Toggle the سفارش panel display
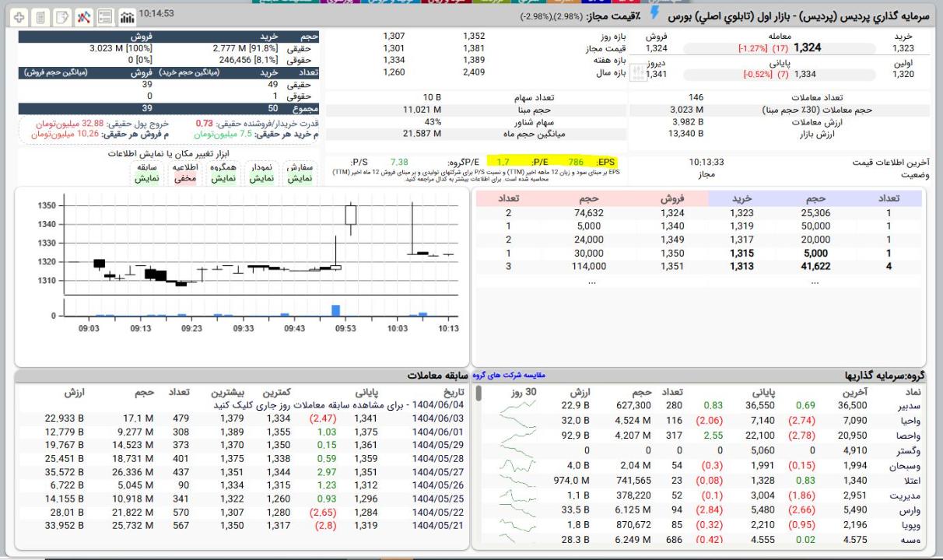The image size is (943, 560). 299,178
